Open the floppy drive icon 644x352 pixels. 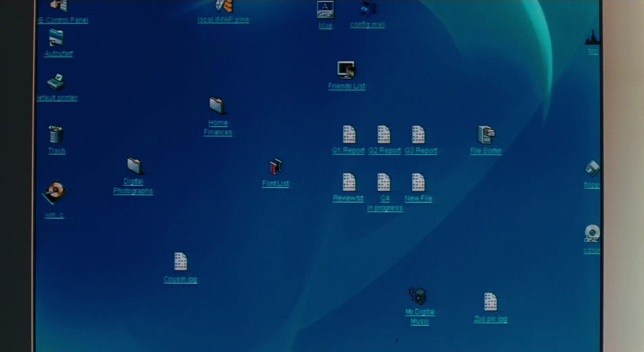tap(593, 168)
